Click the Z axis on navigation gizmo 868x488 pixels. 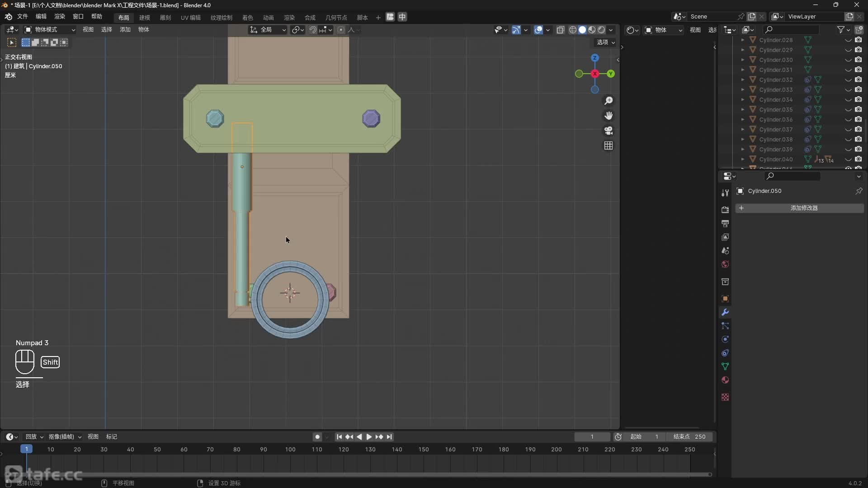[x=595, y=58]
